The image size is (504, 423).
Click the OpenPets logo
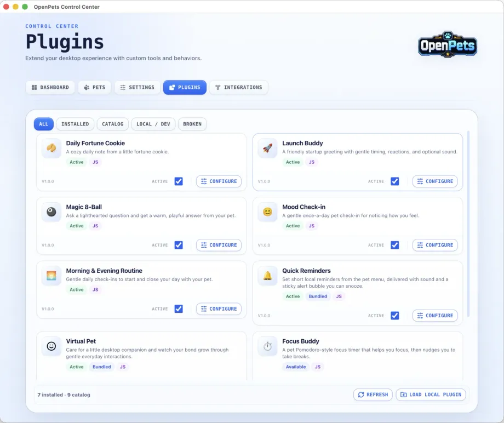[448, 45]
